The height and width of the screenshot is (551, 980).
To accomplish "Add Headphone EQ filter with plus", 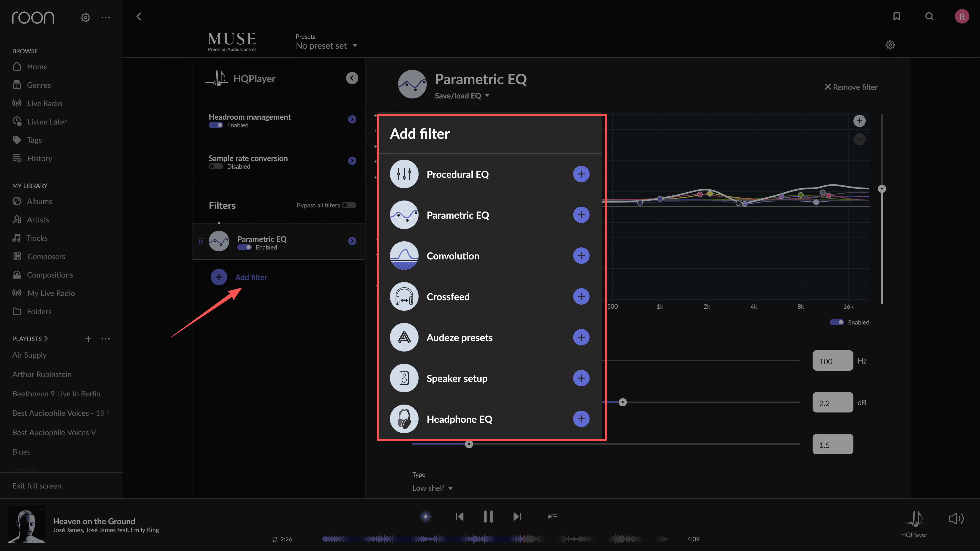I will [581, 419].
